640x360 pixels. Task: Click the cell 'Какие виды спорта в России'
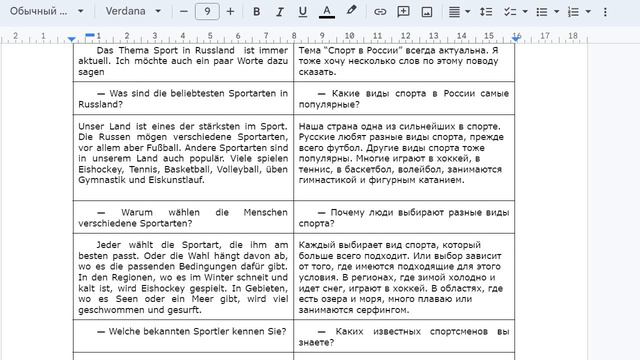[x=404, y=98]
